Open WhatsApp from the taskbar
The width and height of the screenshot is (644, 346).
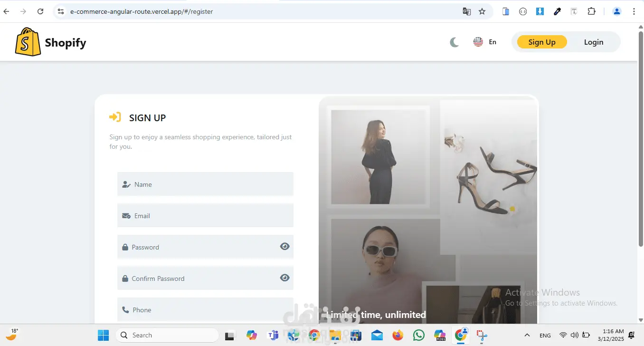(419, 335)
